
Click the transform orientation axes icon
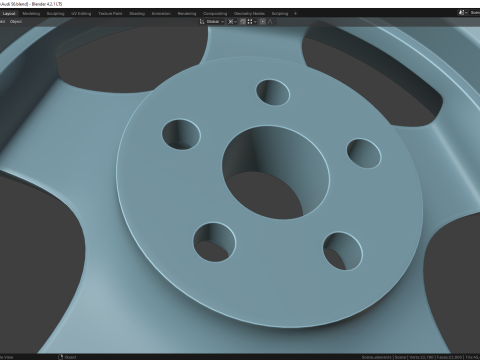[x=202, y=21]
